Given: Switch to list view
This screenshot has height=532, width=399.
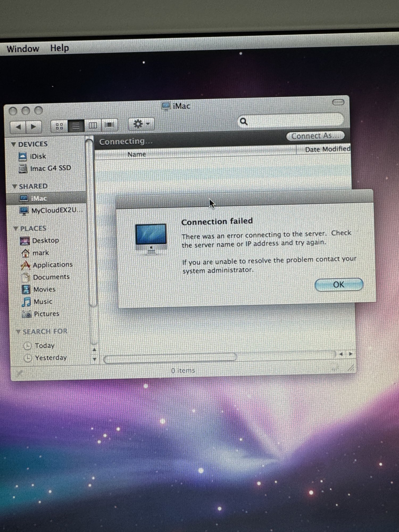Looking at the screenshot, I should point(76,126).
